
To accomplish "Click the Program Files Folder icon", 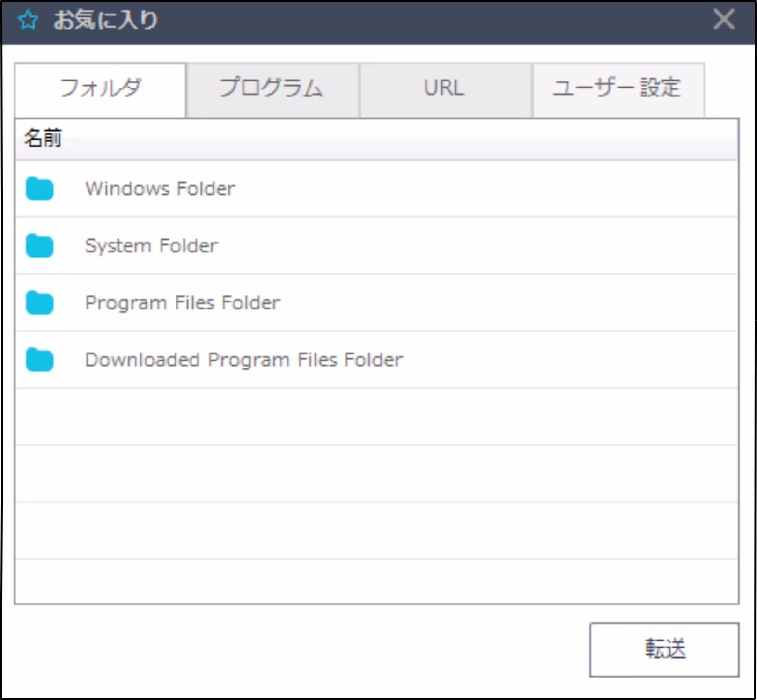I will (40, 302).
